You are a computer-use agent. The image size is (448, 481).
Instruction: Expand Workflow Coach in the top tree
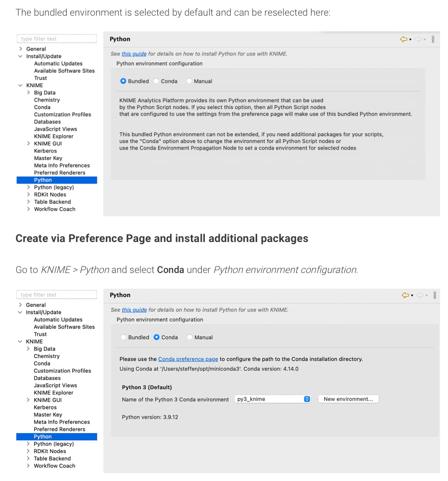[28, 209]
